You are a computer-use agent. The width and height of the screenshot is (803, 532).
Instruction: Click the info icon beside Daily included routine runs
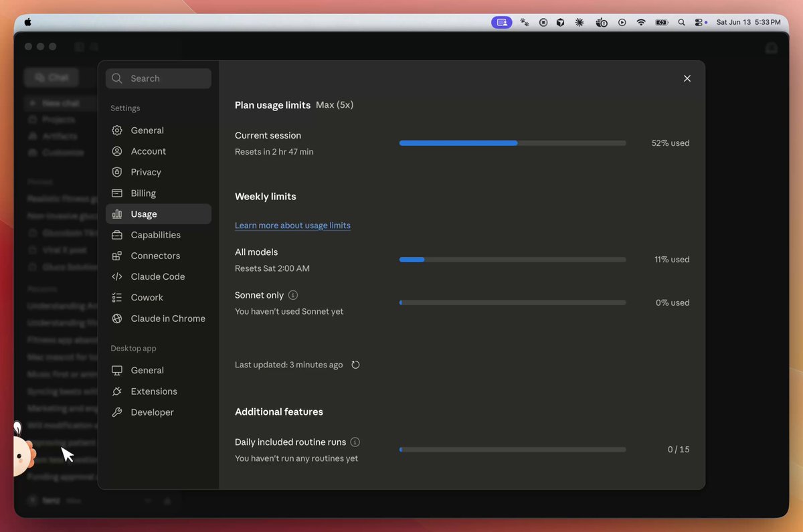coord(355,442)
